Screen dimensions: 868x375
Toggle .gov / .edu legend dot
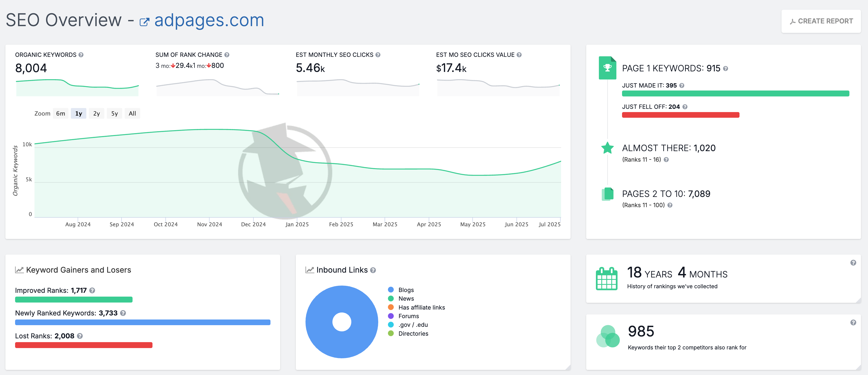point(391,325)
